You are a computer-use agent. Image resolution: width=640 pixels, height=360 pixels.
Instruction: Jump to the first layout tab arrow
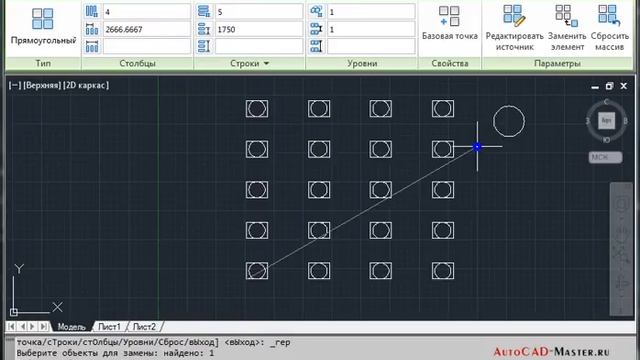click(x=11, y=327)
